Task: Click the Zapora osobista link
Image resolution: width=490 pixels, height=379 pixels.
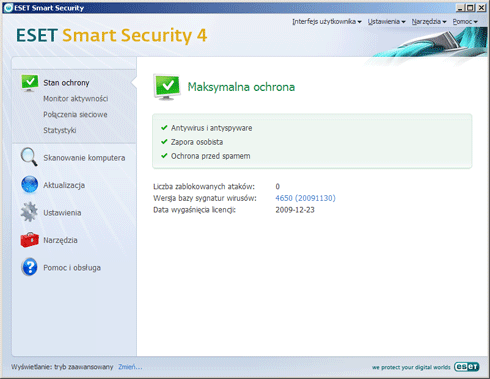Action: [197, 142]
